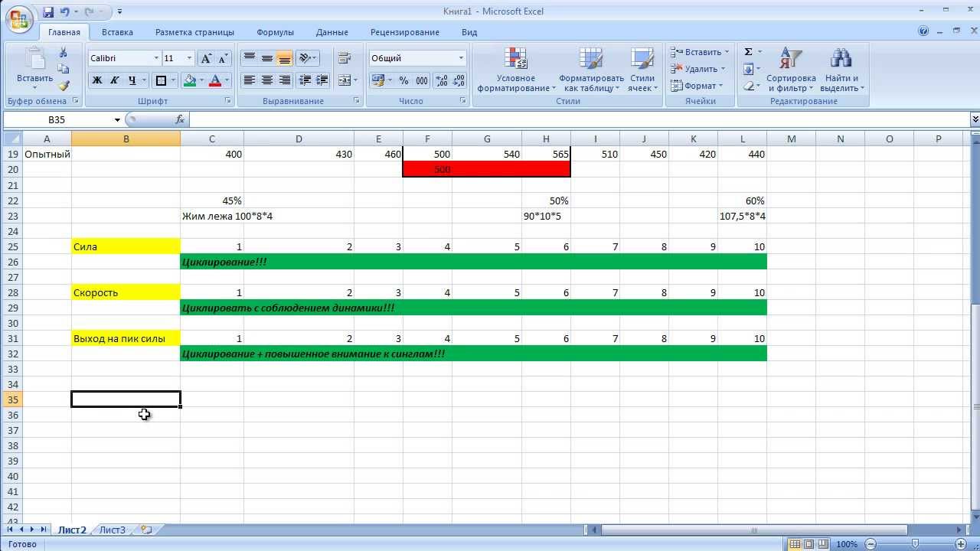980x551 pixels.
Task: Insert a new worksheet tab
Action: [146, 530]
